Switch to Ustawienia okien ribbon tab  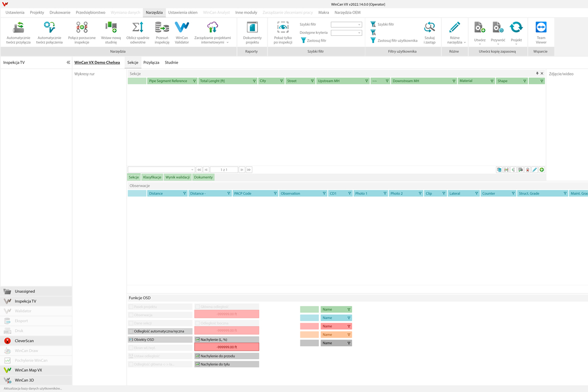[x=183, y=12]
